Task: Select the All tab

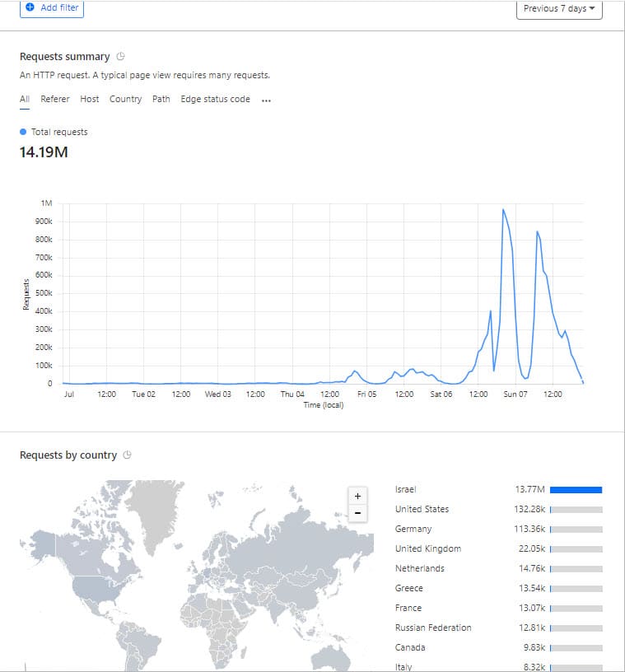Action: pyautogui.click(x=25, y=99)
